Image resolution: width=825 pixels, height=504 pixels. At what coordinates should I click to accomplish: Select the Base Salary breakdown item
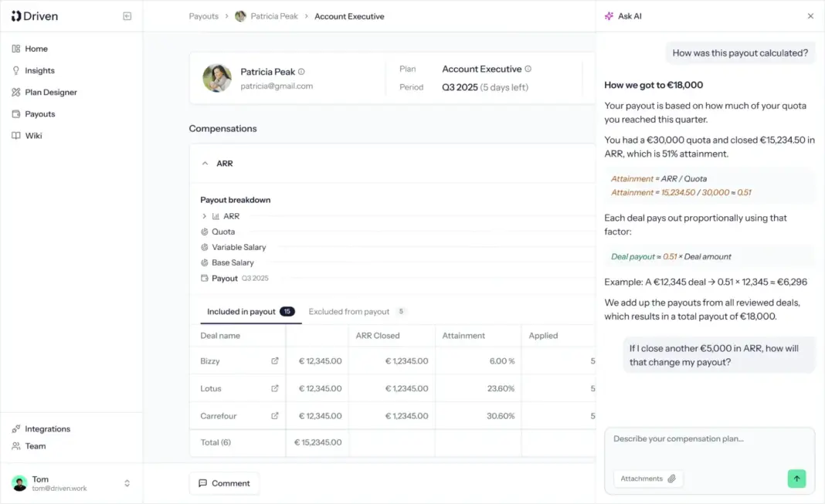pos(233,262)
